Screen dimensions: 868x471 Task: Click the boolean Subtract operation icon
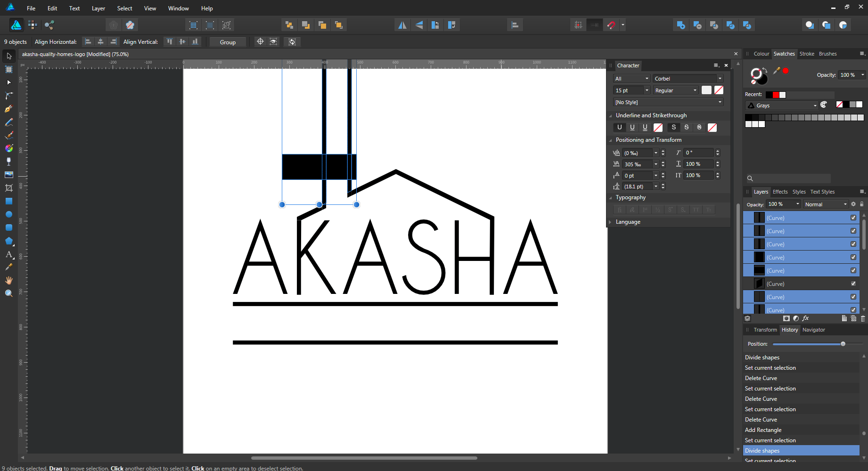click(x=697, y=25)
